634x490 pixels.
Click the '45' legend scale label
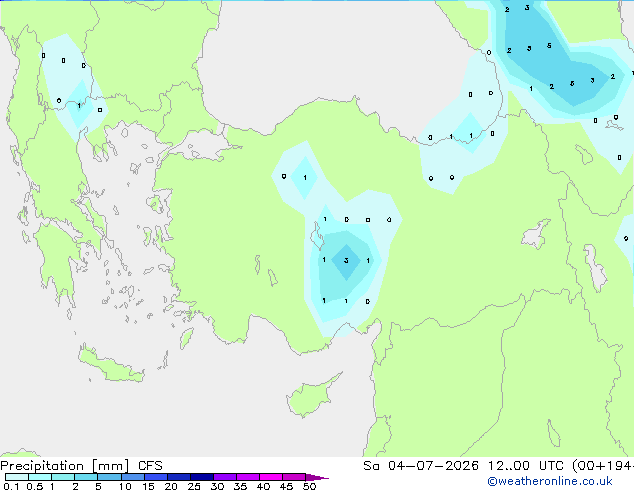point(286,486)
